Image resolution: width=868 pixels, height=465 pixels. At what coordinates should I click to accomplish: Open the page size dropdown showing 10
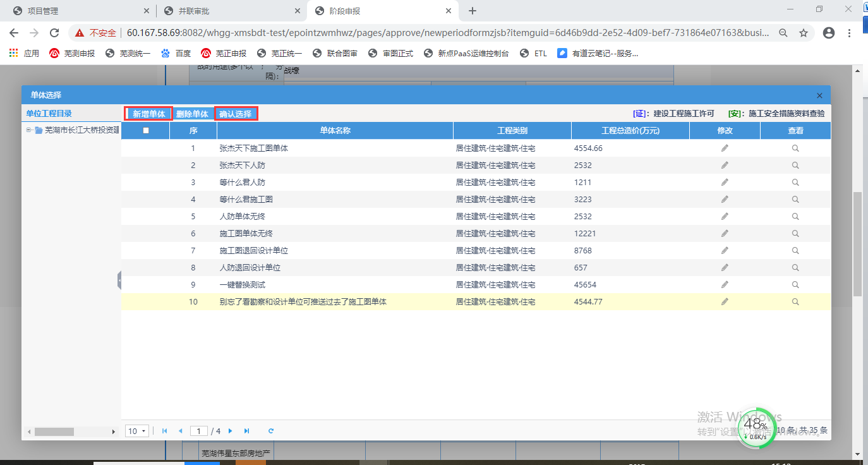tap(136, 431)
